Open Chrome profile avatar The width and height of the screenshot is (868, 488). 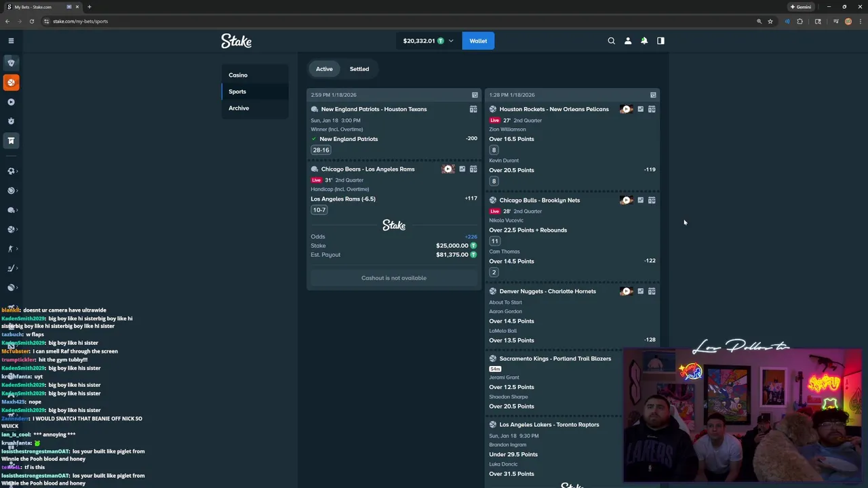click(x=848, y=21)
